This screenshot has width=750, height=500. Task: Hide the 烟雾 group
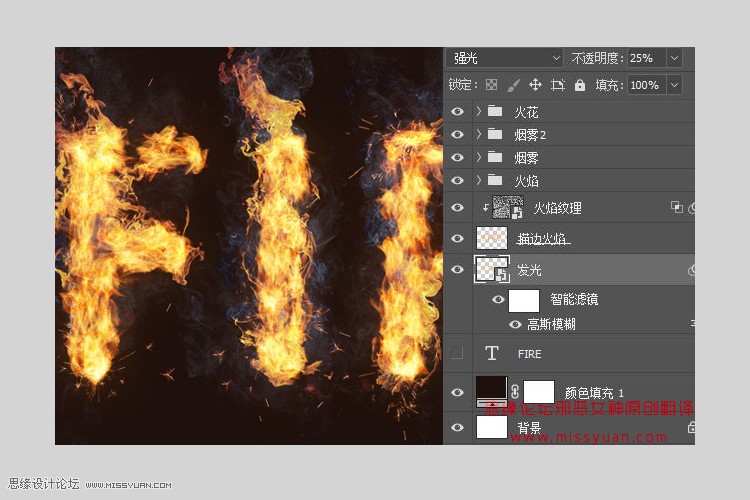pos(457,157)
